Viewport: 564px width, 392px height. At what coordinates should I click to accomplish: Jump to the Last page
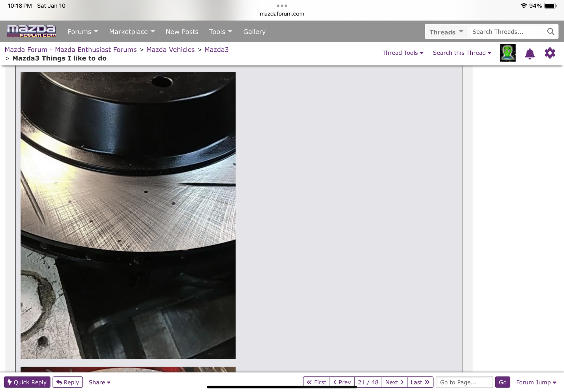[420, 382]
